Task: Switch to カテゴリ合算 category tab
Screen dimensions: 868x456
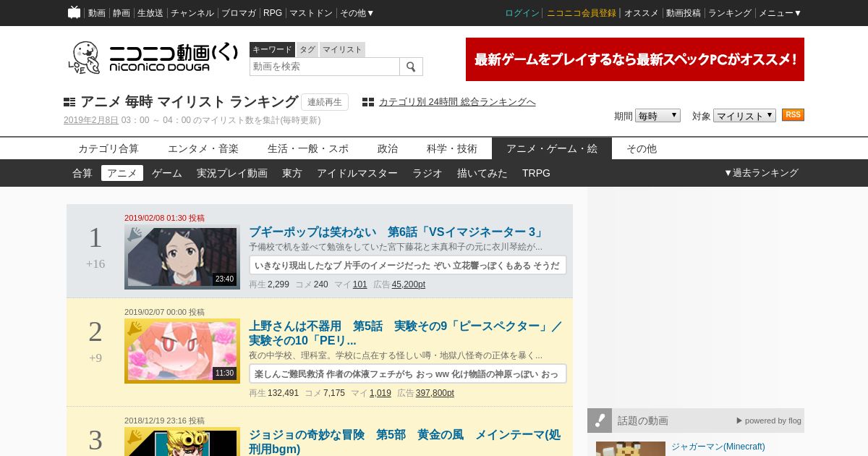Action: pos(109,148)
